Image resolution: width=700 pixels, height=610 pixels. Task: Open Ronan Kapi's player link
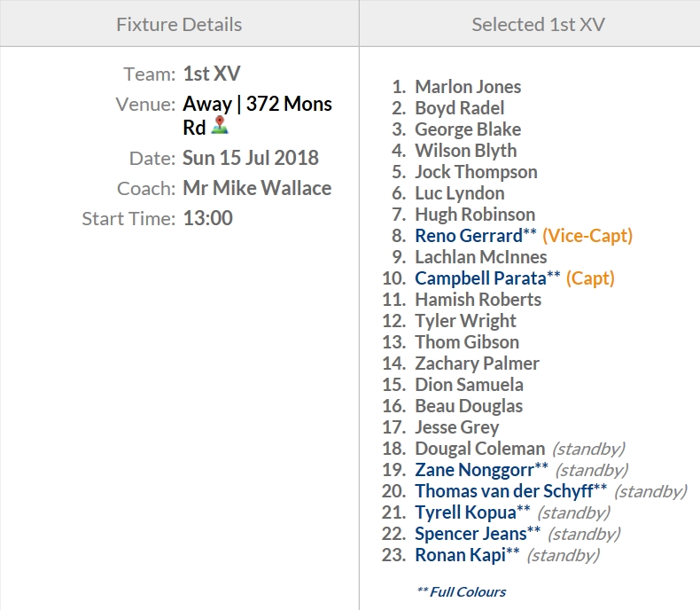click(460, 555)
